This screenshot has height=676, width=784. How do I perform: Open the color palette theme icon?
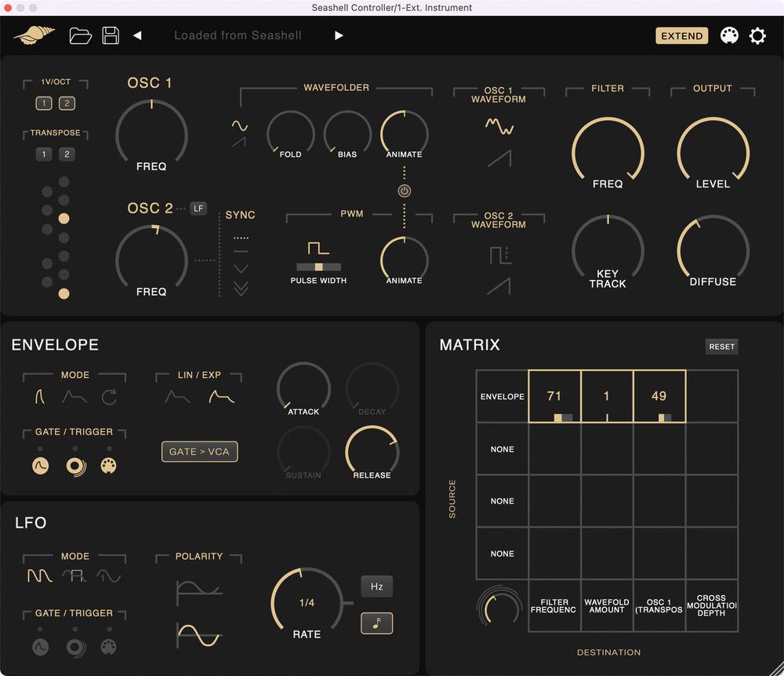tap(729, 36)
